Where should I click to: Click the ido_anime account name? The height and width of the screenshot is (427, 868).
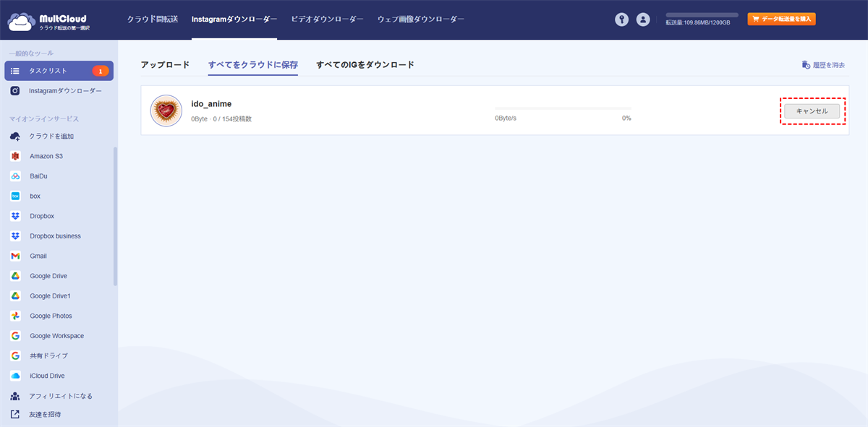pyautogui.click(x=211, y=104)
